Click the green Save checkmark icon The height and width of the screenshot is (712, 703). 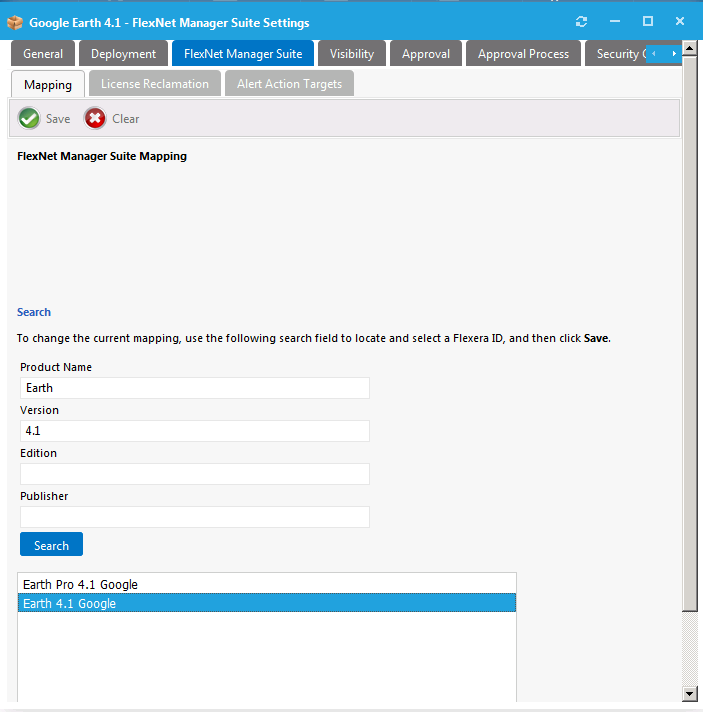[29, 118]
